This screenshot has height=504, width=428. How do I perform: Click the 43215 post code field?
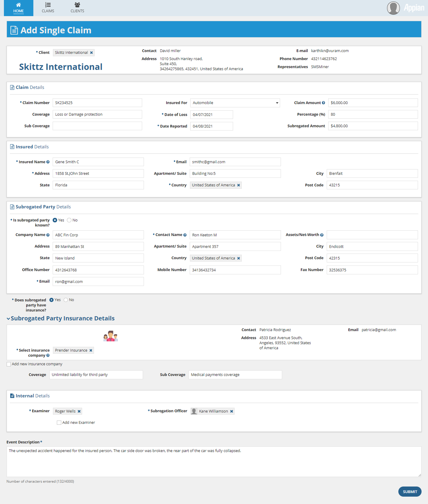tap(372, 185)
